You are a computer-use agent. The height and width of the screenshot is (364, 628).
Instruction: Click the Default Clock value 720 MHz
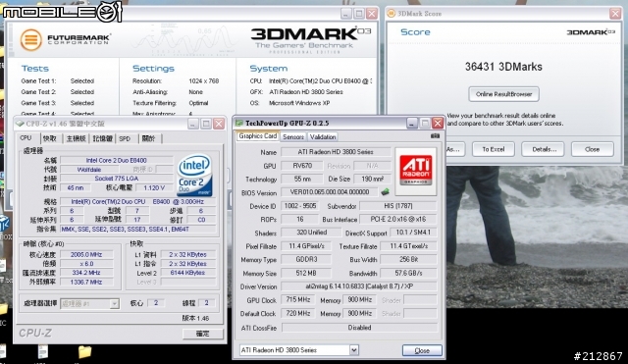pos(298,314)
